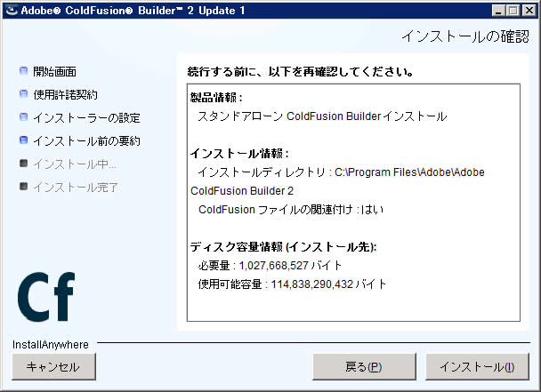Viewport: 541px width, 392px height.
Task: Click the ディスク容量情報 heading
Action: click(283, 247)
